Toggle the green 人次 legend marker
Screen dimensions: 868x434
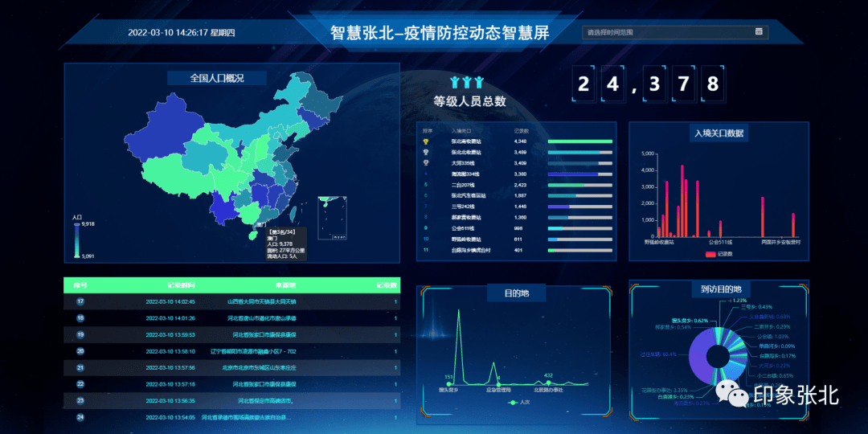tap(513, 403)
